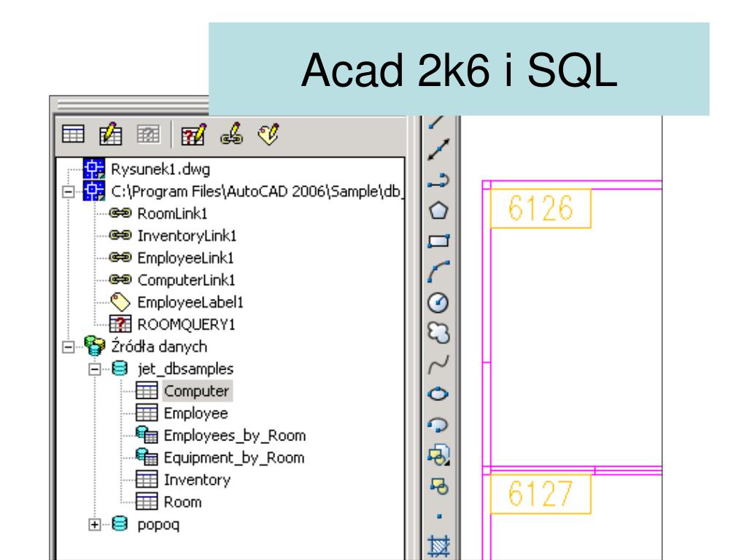747x560 pixels.
Task: Select the Arc draw tool
Action: tap(438, 272)
